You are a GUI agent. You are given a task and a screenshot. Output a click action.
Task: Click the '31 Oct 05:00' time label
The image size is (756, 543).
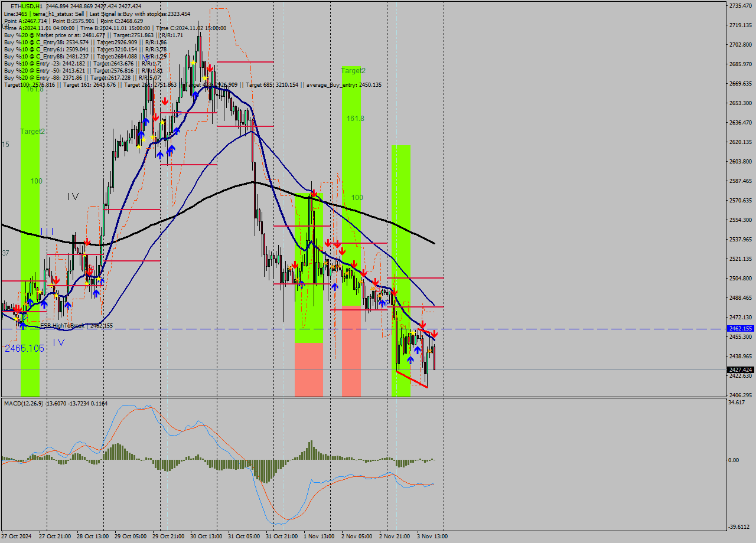pyautogui.click(x=244, y=537)
